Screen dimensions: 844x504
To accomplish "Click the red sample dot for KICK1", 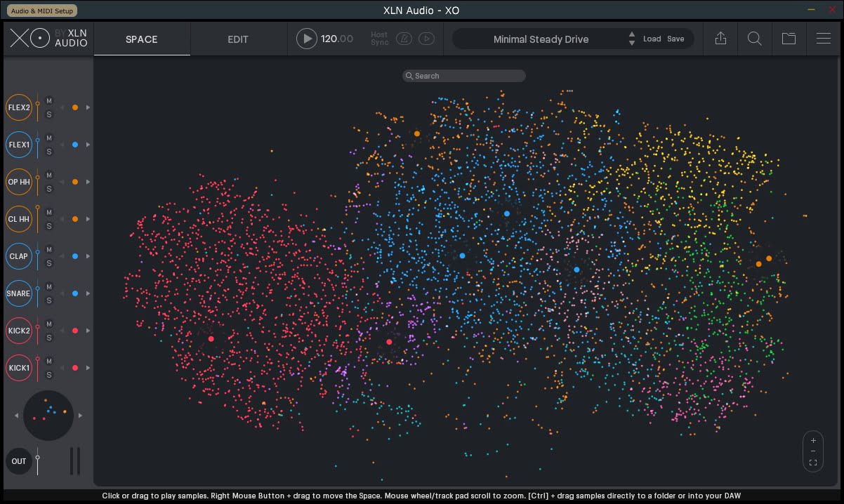I will point(75,368).
